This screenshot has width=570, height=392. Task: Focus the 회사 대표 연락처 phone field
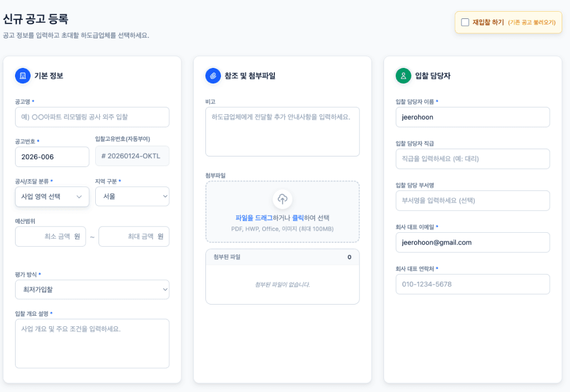click(x=473, y=284)
